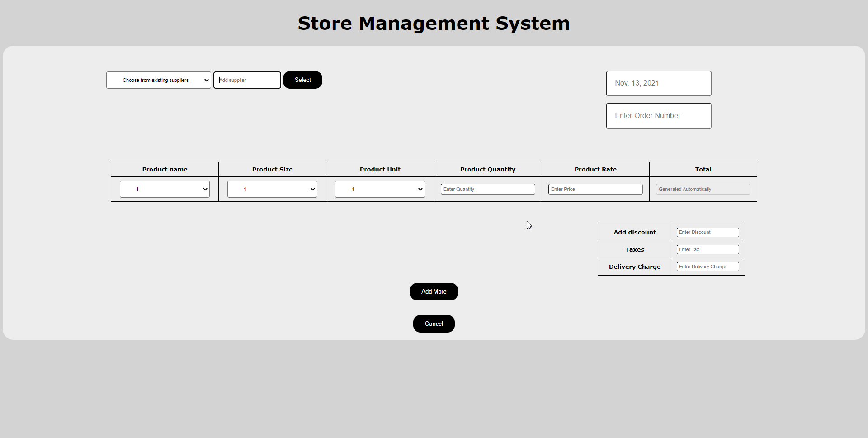Click the Product Quantity column header
This screenshot has width=868, height=438.
488,169
